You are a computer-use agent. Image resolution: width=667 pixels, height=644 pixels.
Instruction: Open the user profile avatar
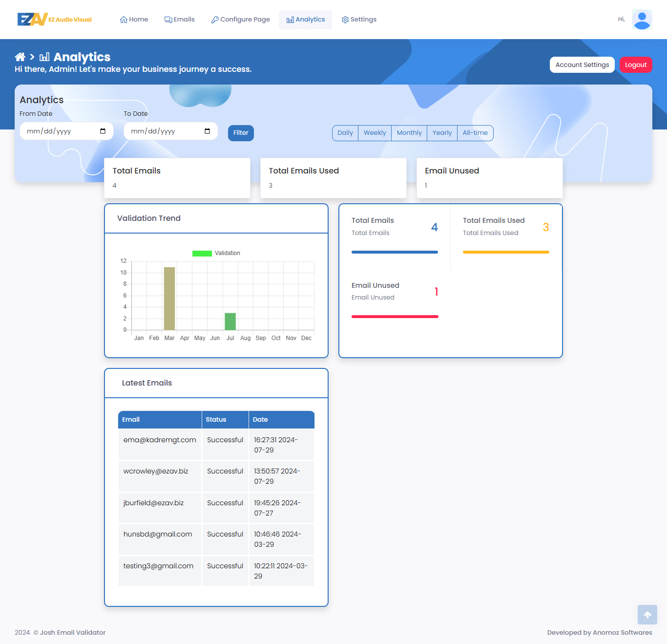642,20
